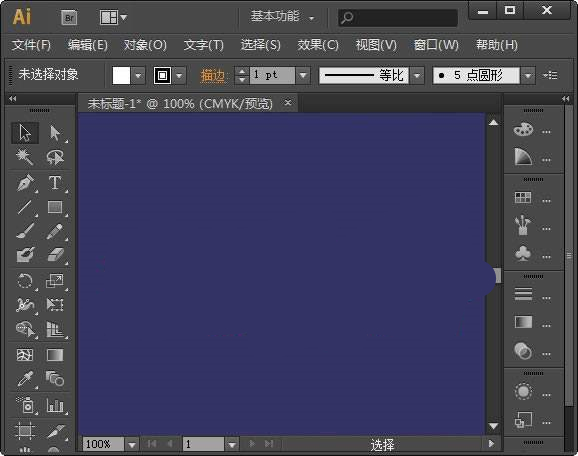This screenshot has height=456, width=578.
Task: Select the Free Transform tool
Action: tap(55, 305)
